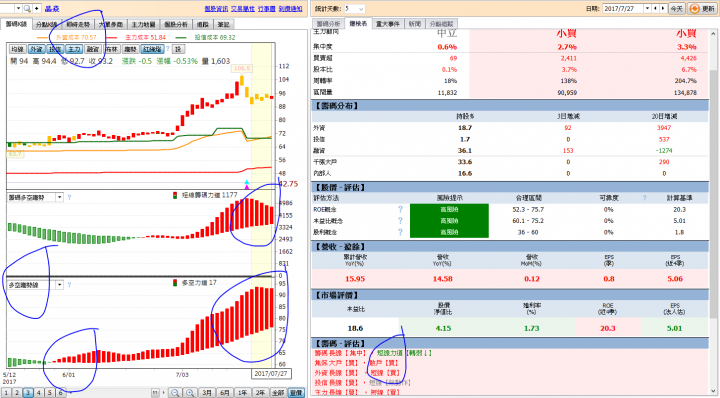
Task: Switch to the 重大事件 tab
Action: tap(388, 24)
